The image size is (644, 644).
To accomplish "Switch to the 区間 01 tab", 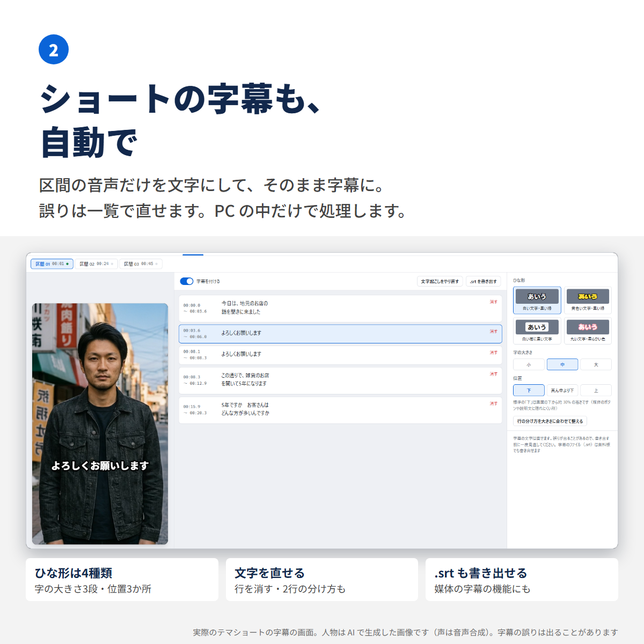I will [52, 264].
